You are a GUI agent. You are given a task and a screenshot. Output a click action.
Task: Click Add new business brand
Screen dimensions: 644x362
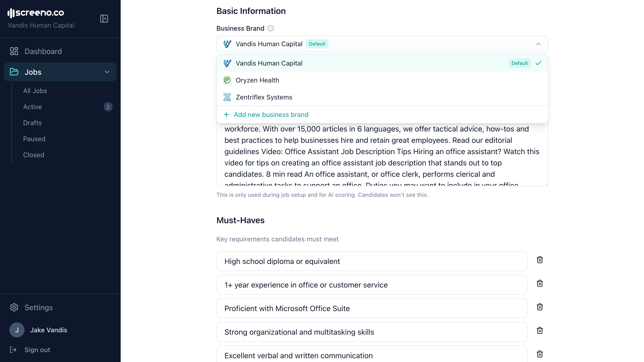tap(271, 115)
